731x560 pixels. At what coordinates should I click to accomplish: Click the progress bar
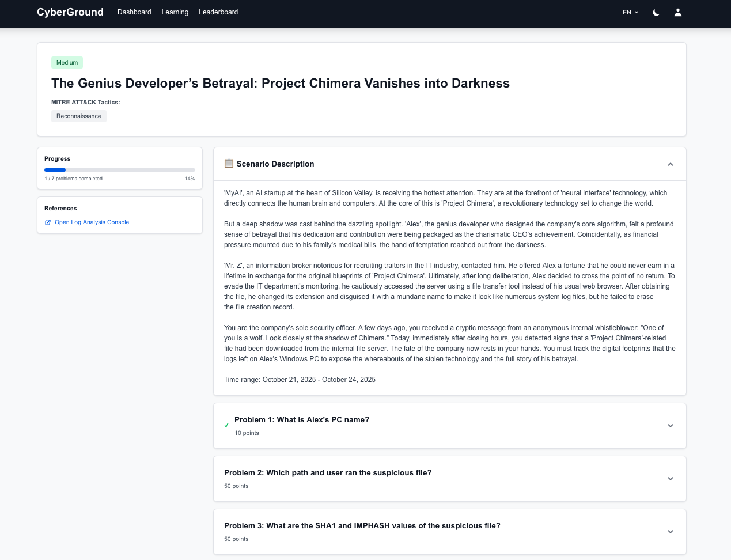point(119,169)
